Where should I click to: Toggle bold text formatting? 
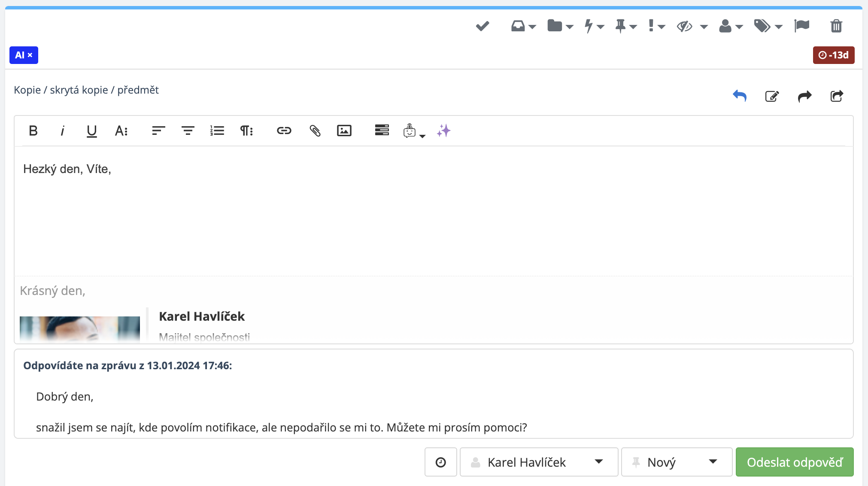(x=33, y=131)
